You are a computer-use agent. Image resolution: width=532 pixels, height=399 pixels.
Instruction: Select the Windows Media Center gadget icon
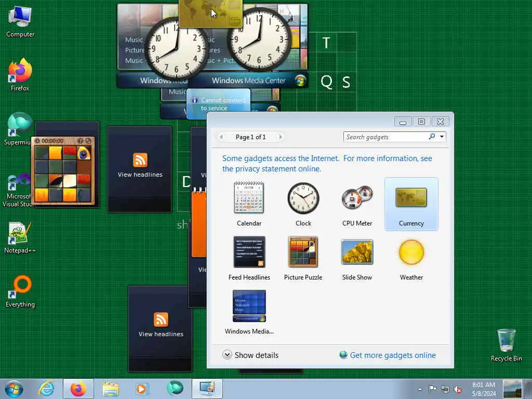[249, 305]
